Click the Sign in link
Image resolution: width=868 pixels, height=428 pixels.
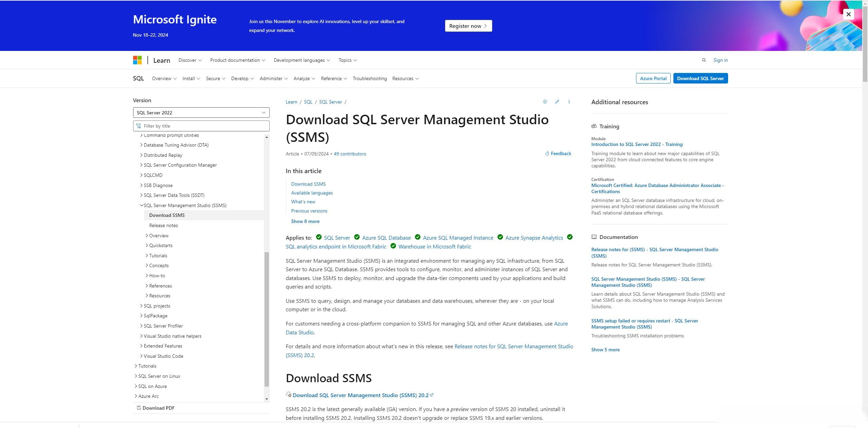pos(720,60)
